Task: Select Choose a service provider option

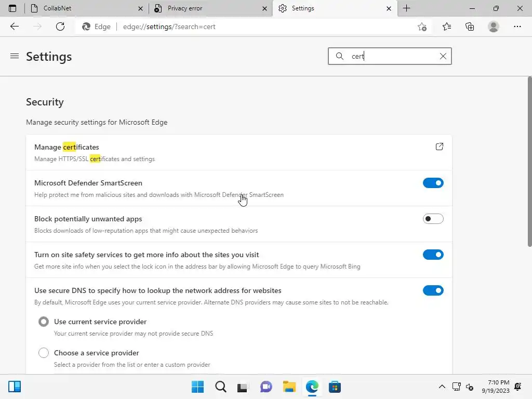Action: click(x=44, y=353)
